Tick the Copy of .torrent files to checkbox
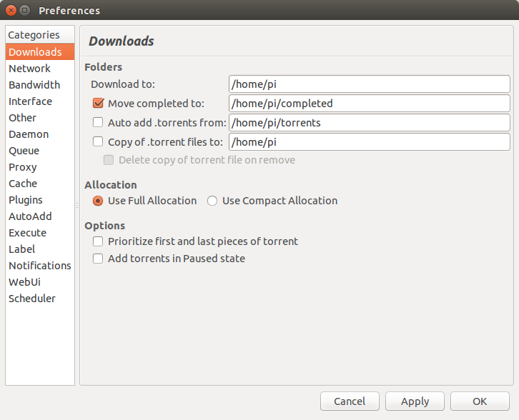 click(x=98, y=141)
